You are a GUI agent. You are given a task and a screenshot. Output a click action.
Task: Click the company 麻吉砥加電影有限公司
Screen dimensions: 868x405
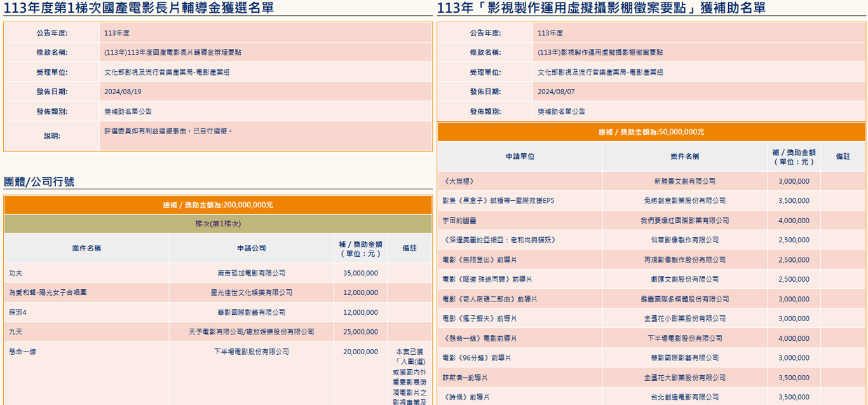(x=252, y=273)
